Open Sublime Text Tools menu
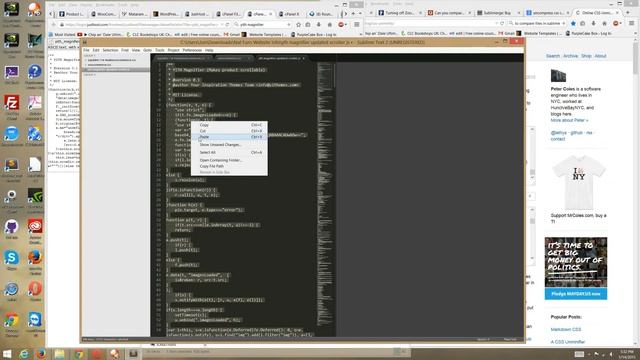 [160, 50]
